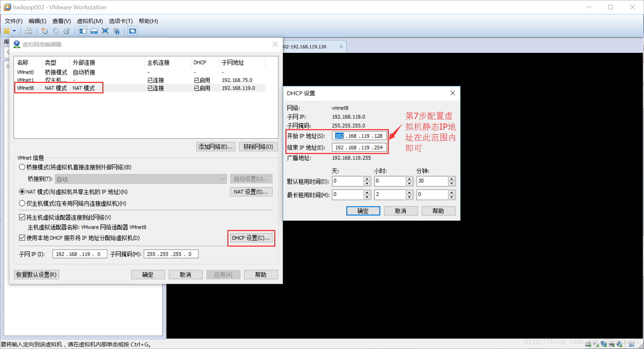Click the DHCP 设置(C)... button

[x=251, y=238]
